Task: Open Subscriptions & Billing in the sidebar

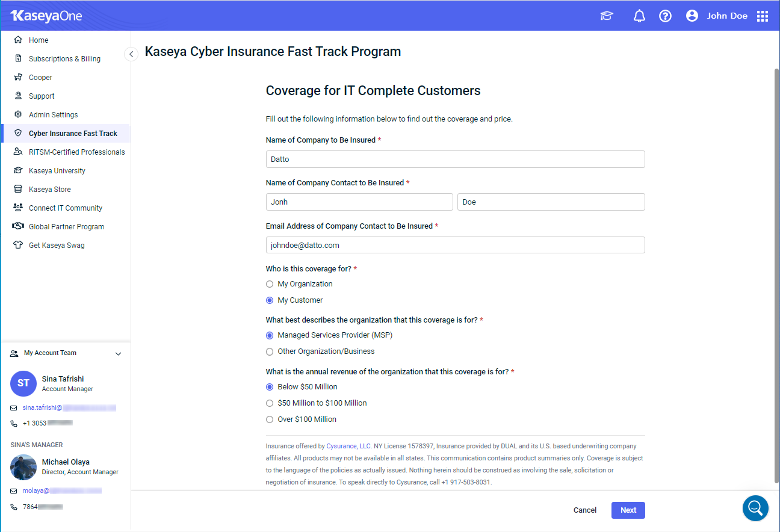Action: coord(66,59)
